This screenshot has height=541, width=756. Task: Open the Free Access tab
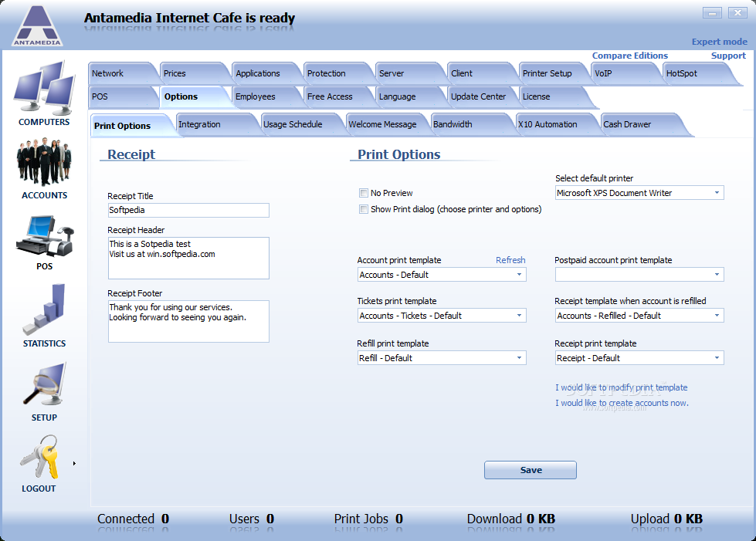click(x=337, y=96)
